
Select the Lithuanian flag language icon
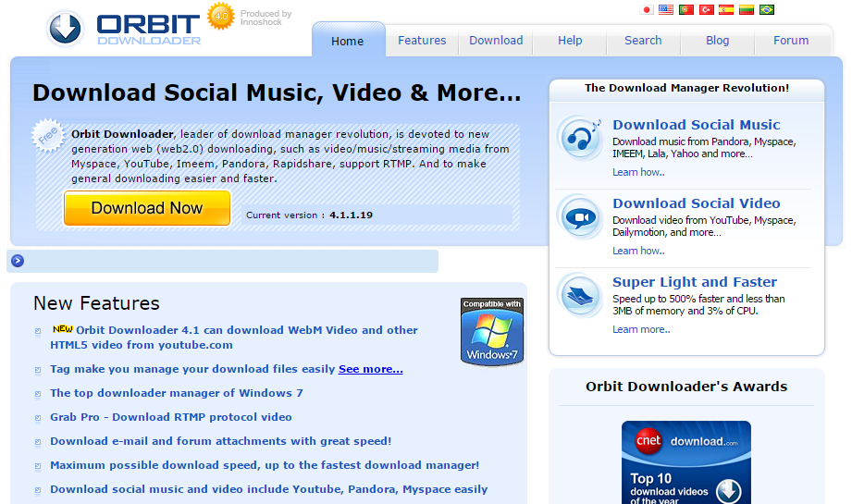746,10
